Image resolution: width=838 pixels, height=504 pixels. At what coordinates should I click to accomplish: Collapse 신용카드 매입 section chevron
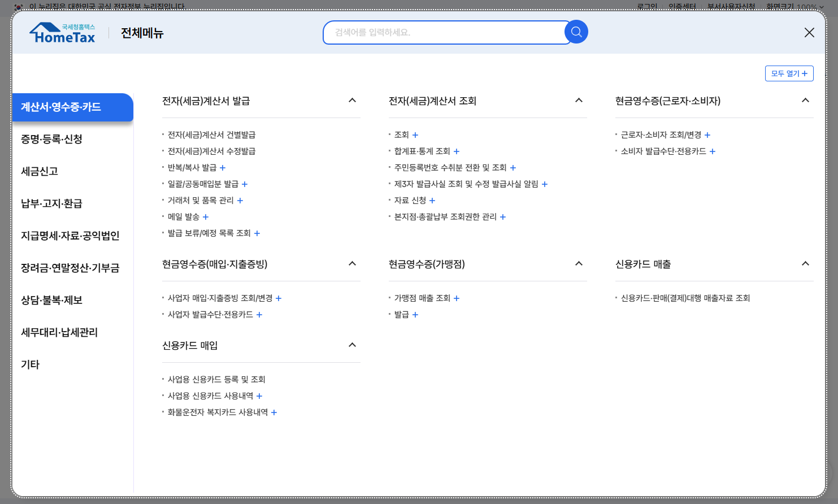click(352, 345)
